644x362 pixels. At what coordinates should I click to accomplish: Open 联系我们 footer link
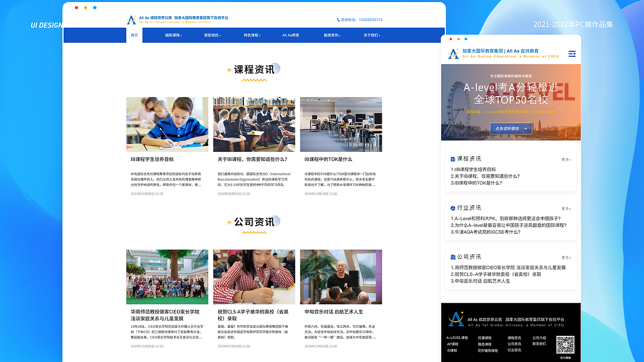click(x=539, y=344)
